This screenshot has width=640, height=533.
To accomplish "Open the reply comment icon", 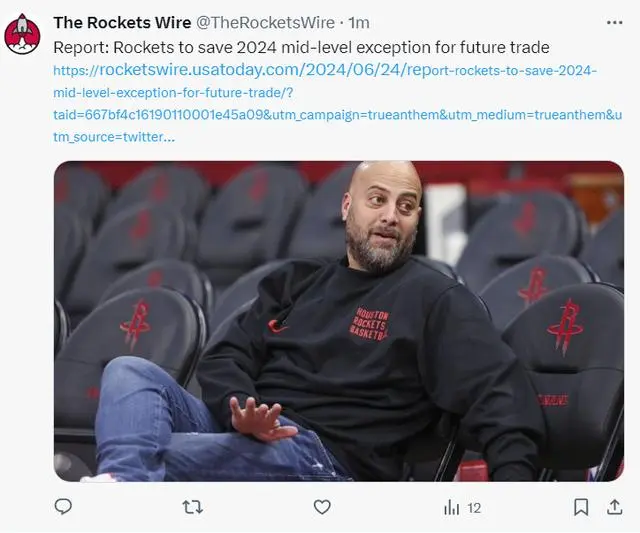I will click(x=63, y=507).
